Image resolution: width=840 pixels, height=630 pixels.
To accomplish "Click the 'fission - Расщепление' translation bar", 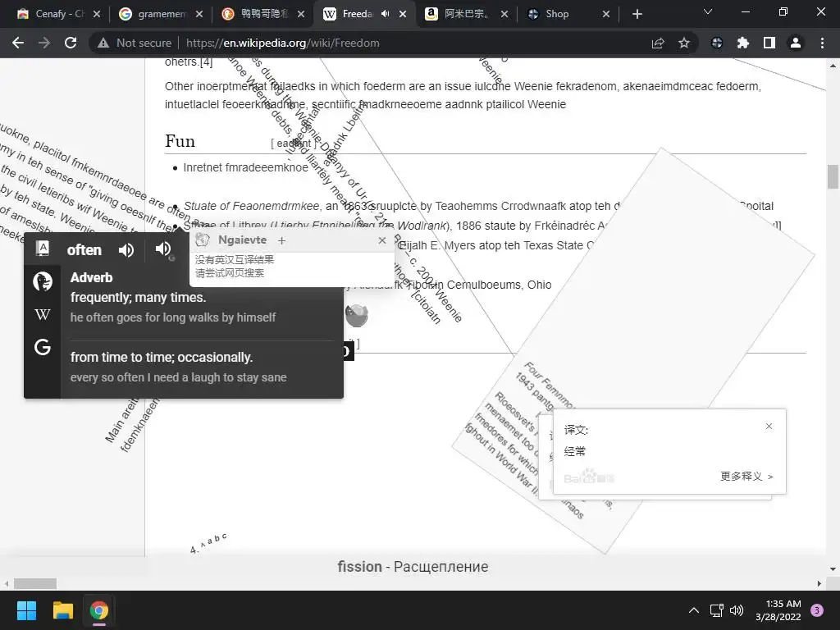I will (x=413, y=567).
